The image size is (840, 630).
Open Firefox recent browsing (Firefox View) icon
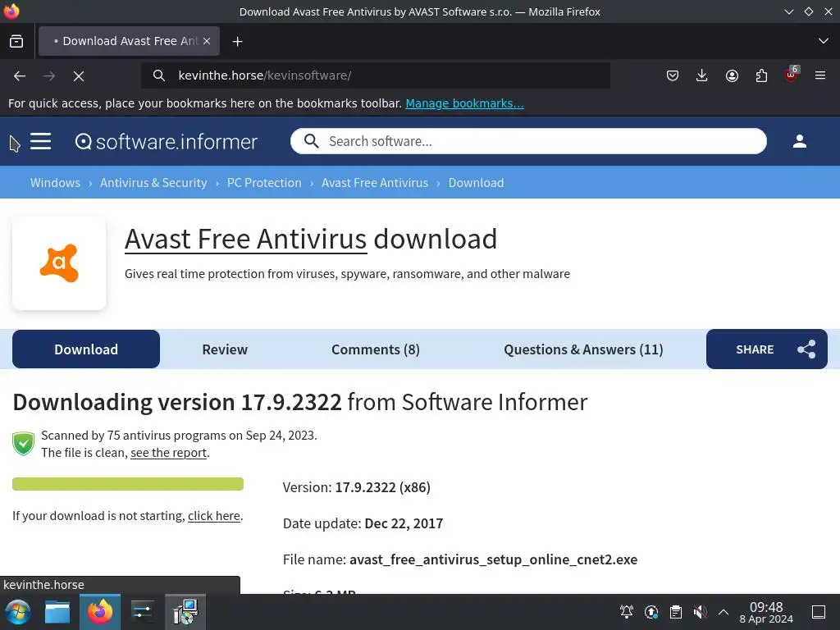[x=16, y=41]
